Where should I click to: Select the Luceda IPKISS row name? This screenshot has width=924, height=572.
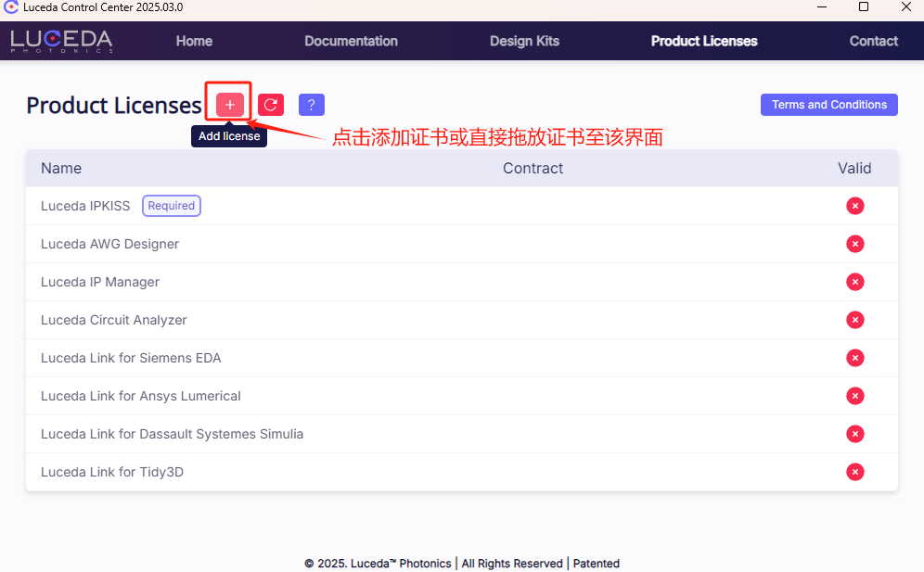[85, 206]
